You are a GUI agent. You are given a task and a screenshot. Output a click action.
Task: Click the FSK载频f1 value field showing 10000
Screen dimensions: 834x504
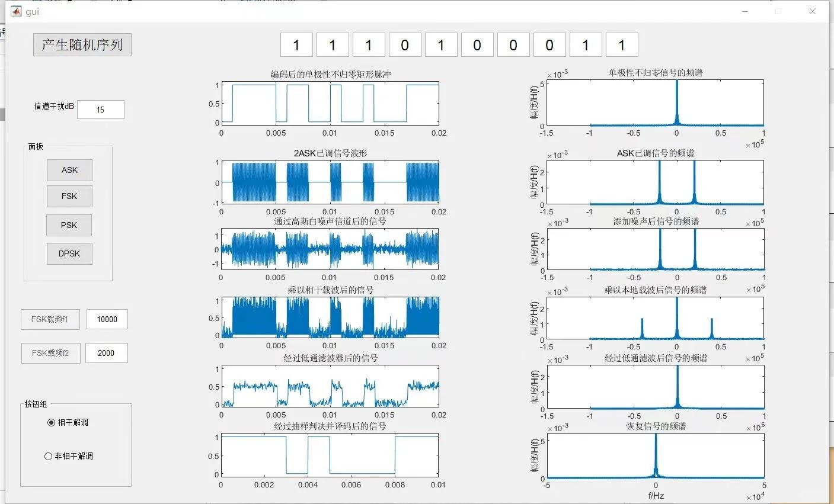click(107, 319)
